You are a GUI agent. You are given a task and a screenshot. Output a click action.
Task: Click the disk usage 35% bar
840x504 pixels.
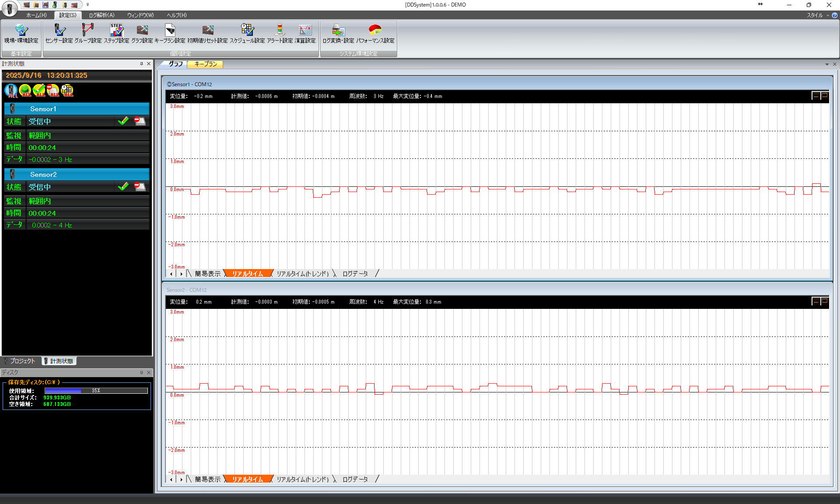pos(96,391)
